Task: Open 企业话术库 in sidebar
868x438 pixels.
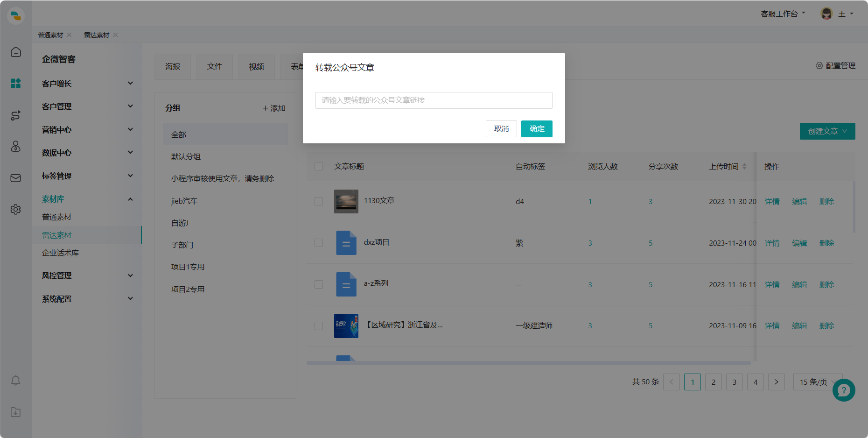Action: pos(61,253)
